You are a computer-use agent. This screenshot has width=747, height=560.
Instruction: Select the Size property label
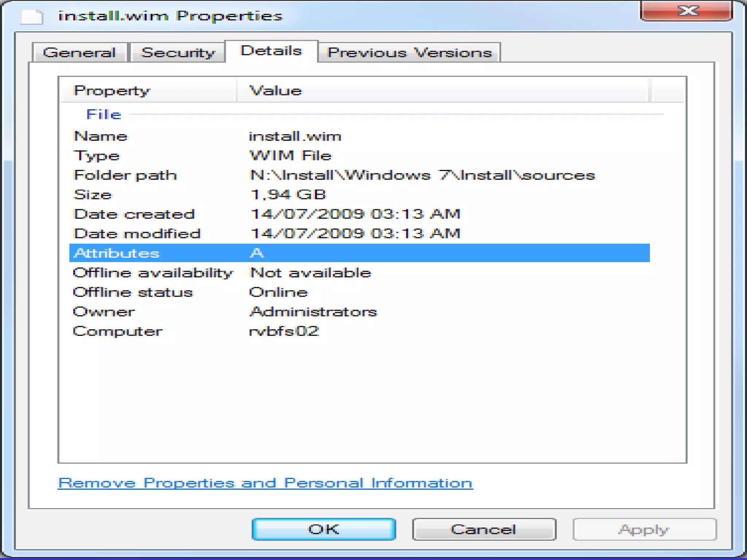coord(92,195)
